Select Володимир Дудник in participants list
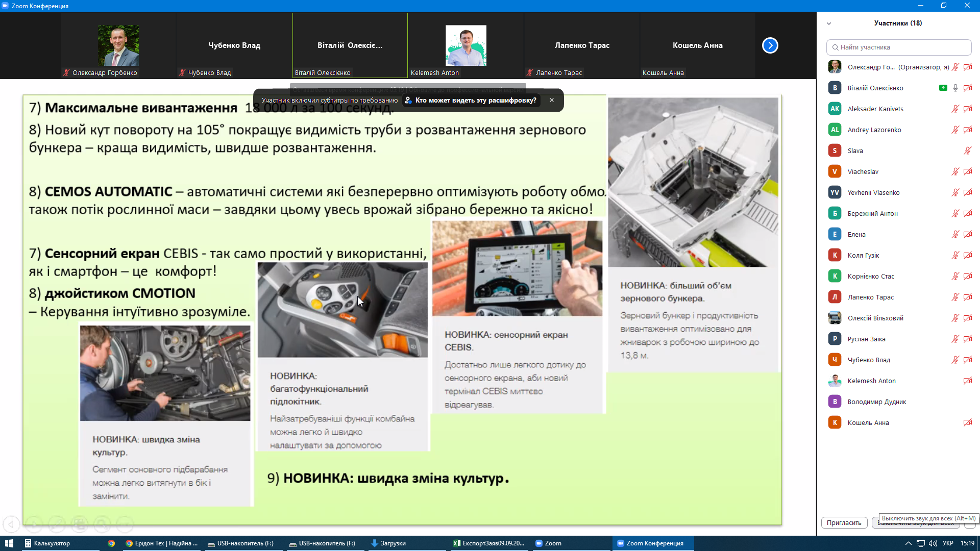The width and height of the screenshot is (980, 551). [898, 402]
